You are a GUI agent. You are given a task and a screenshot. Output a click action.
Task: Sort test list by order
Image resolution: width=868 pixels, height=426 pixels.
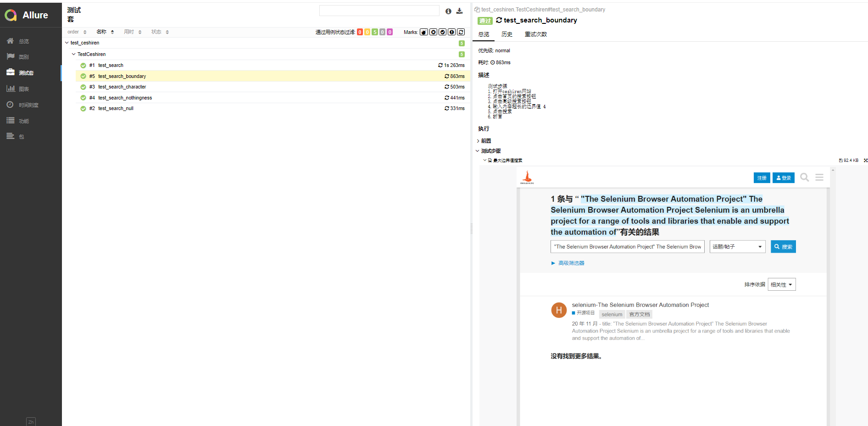coord(77,32)
